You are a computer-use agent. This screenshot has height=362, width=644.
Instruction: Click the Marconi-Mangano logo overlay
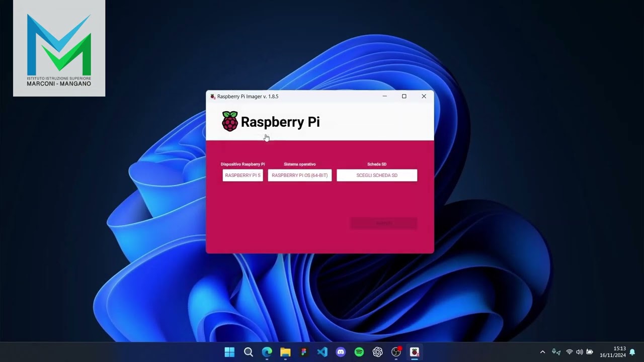pyautogui.click(x=59, y=48)
